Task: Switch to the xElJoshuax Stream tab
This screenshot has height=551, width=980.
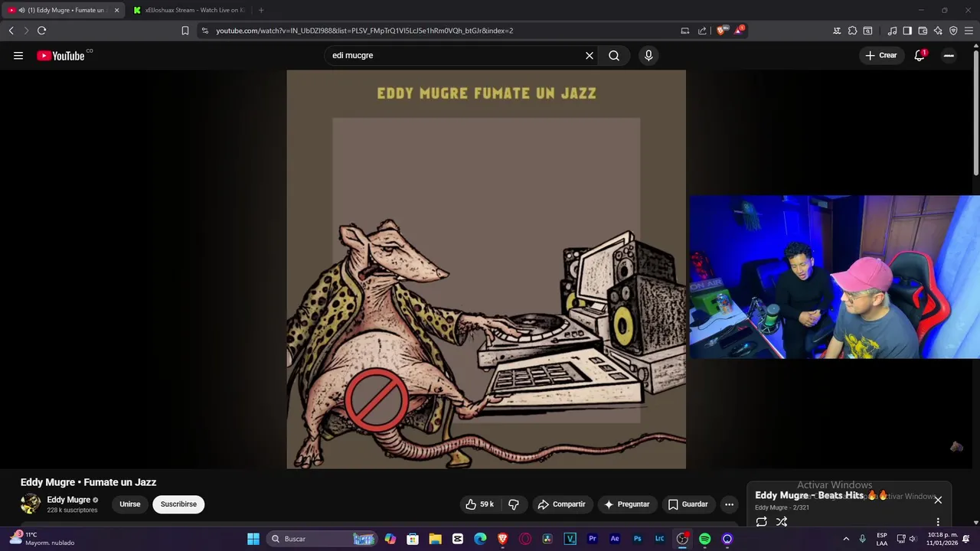Action: coord(189,10)
